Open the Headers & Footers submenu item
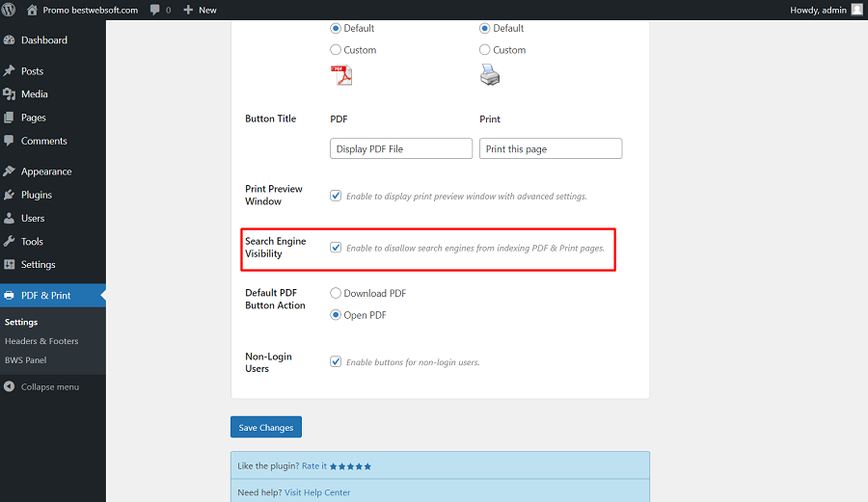This screenshot has width=868, height=502. pos(41,341)
